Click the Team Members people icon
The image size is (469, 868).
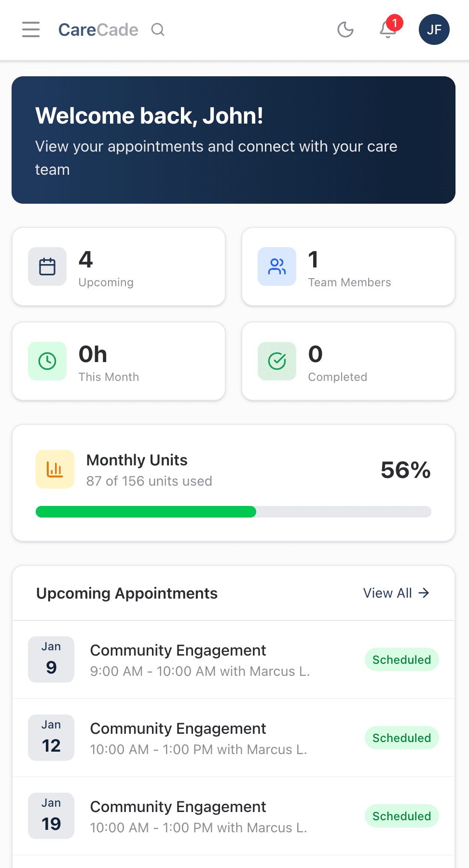point(277,266)
